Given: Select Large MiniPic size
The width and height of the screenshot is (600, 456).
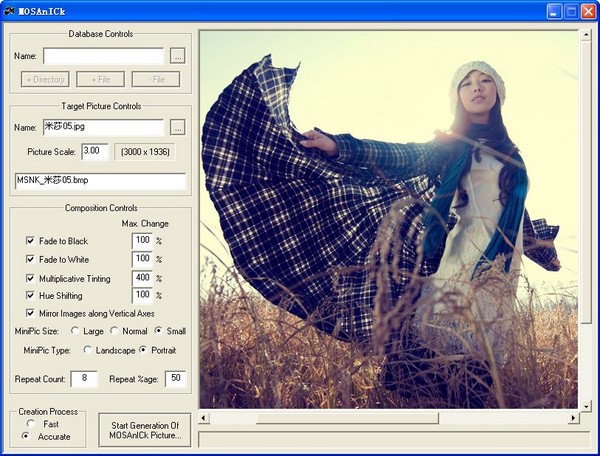Looking at the screenshot, I should pyautogui.click(x=76, y=331).
